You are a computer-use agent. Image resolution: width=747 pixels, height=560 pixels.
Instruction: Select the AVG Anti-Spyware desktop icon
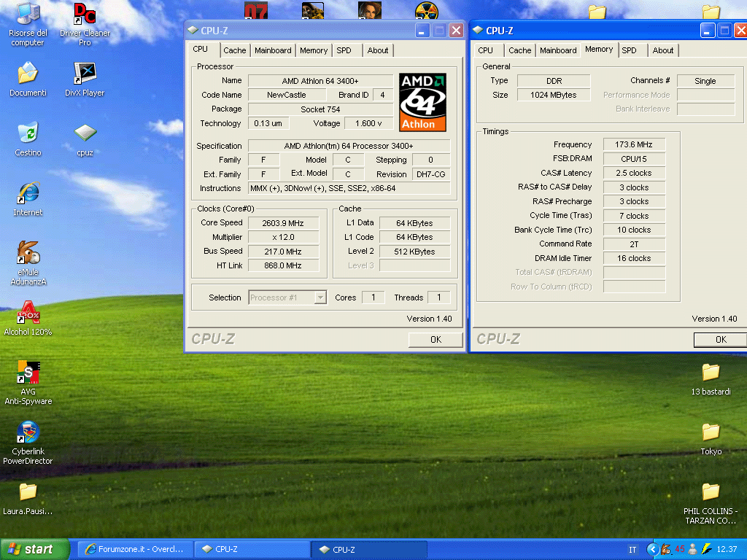pos(28,383)
